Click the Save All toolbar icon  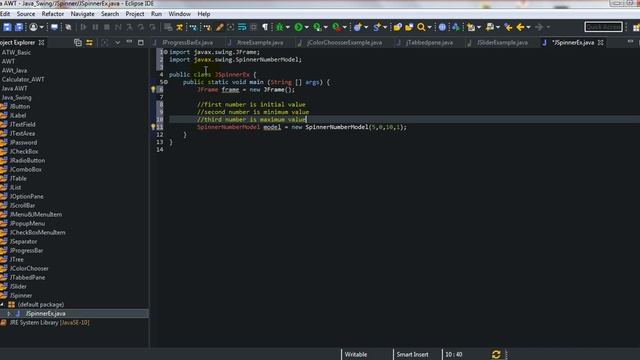pyautogui.click(x=19, y=27)
